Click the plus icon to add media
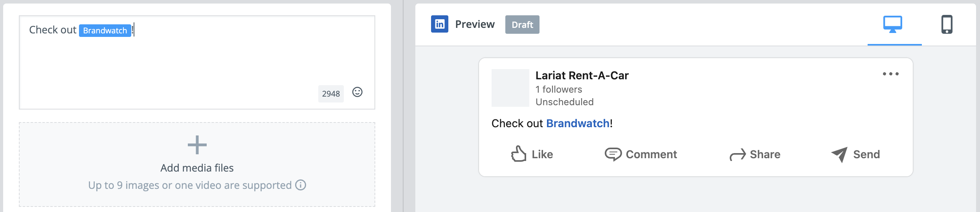 point(197,145)
